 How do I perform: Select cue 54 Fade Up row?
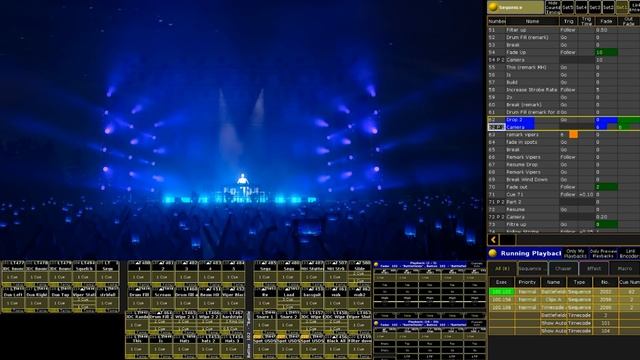click(x=564, y=52)
